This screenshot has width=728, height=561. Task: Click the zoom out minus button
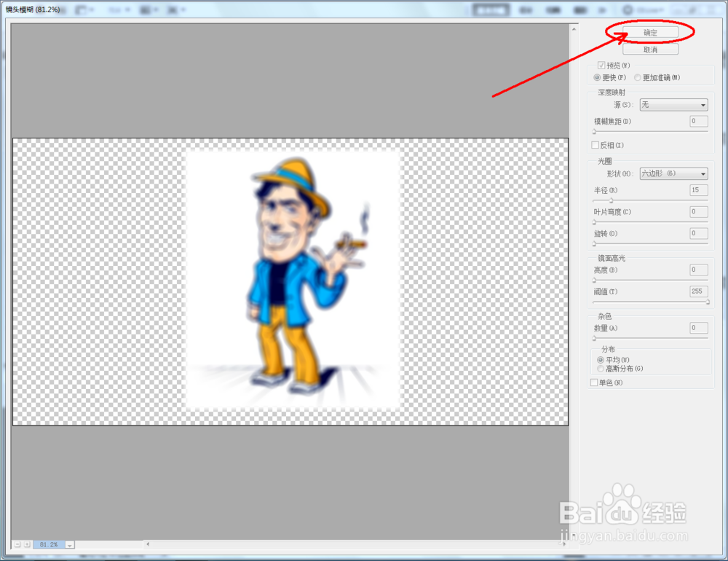click(17, 544)
